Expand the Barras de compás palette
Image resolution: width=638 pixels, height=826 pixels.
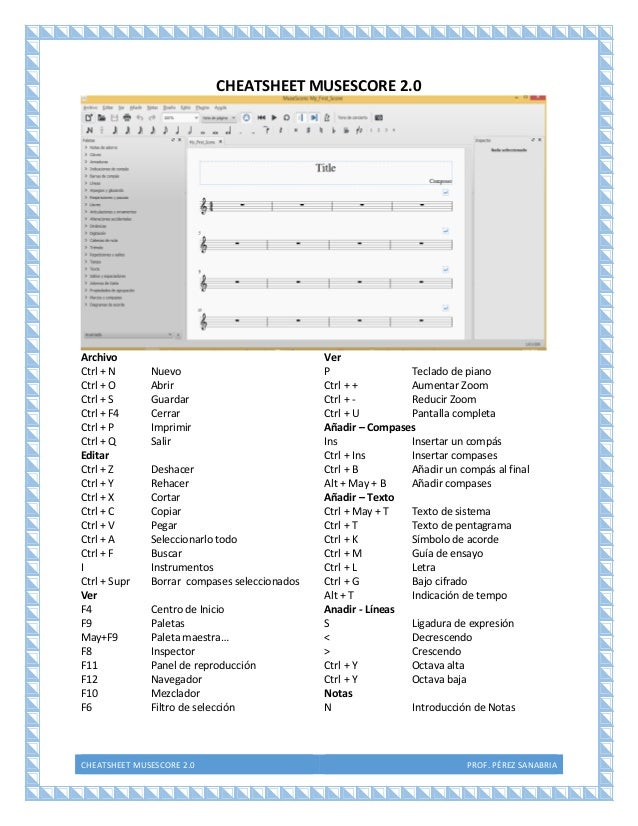[104, 176]
